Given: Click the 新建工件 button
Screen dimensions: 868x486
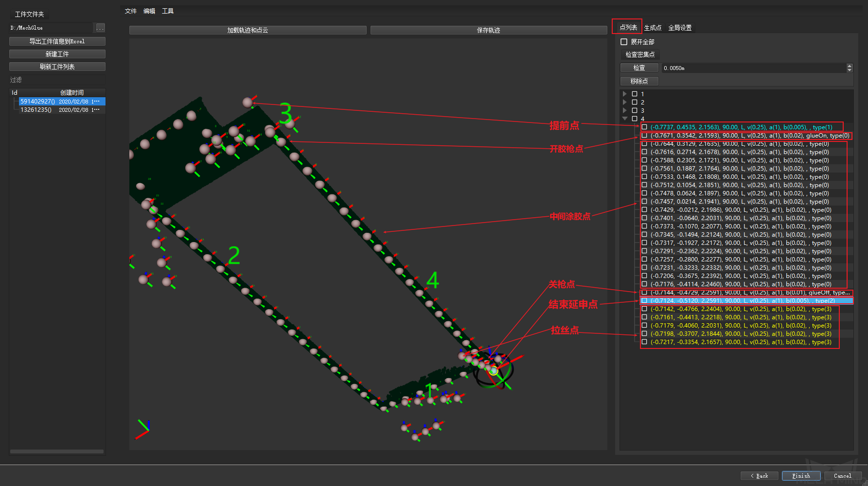Looking at the screenshot, I should [57, 54].
